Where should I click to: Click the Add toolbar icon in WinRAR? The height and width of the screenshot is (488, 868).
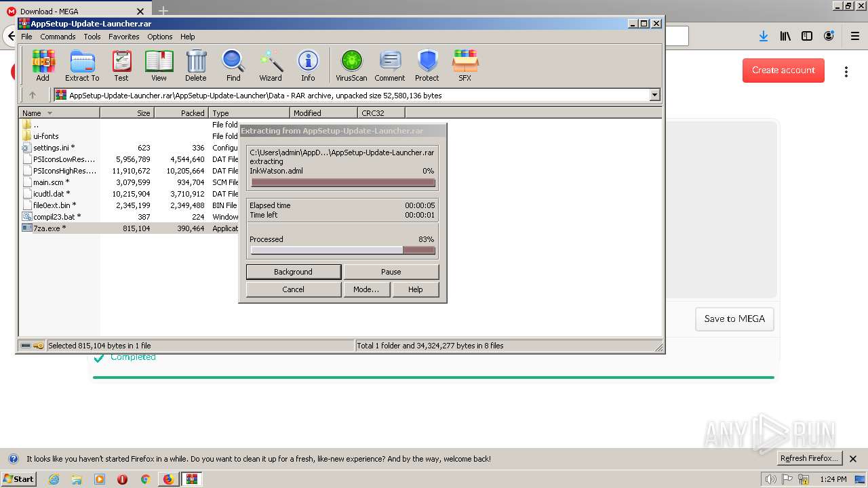[43, 66]
